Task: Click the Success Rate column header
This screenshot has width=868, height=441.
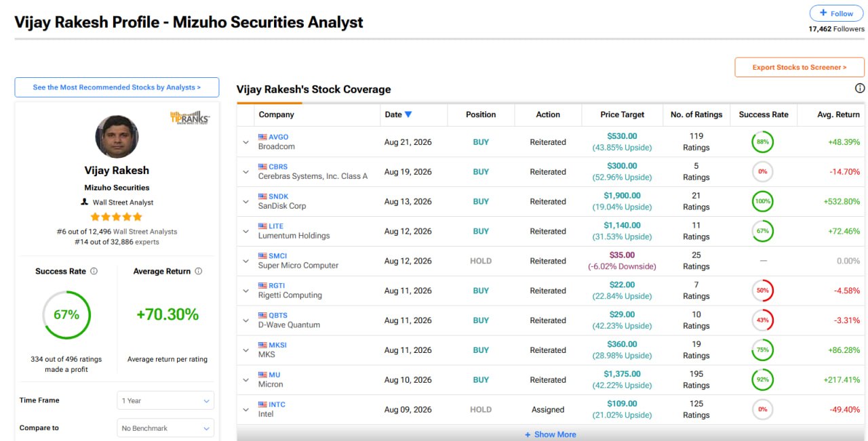Action: click(764, 114)
